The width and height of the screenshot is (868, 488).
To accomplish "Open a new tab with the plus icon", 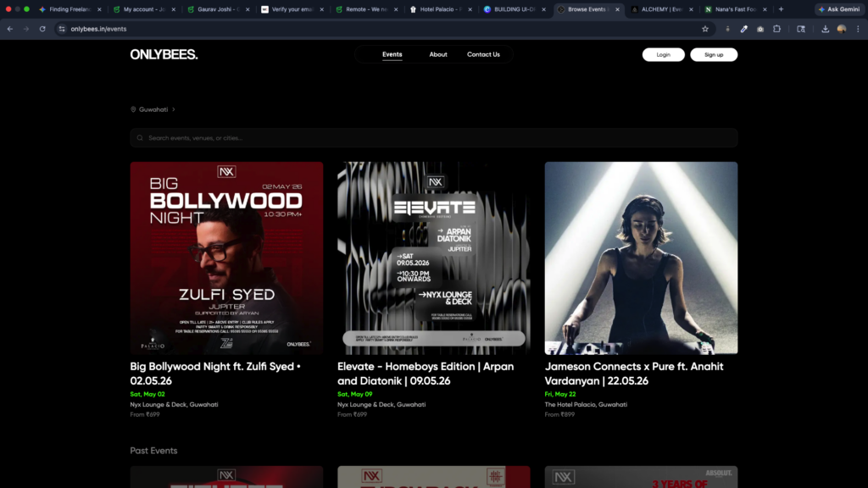I will [x=781, y=8].
